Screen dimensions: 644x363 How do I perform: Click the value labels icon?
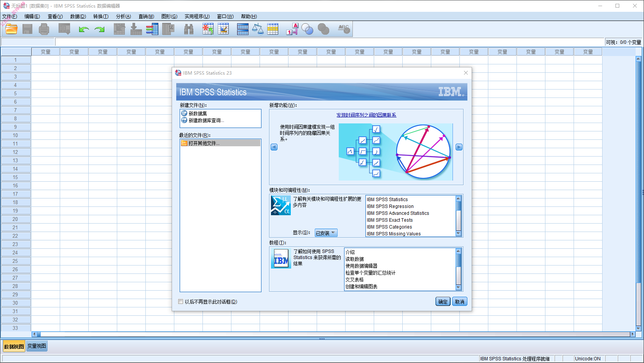tap(292, 29)
